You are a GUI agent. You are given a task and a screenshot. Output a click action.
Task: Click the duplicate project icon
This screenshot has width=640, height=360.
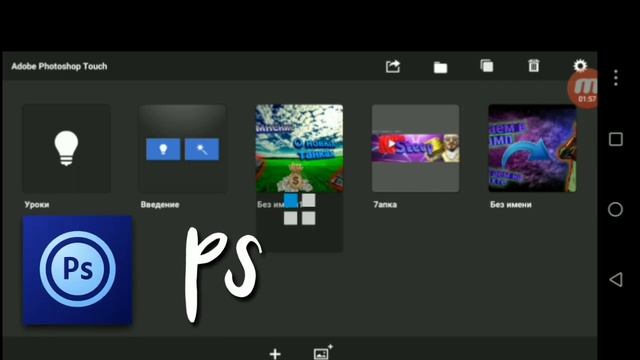click(x=487, y=66)
